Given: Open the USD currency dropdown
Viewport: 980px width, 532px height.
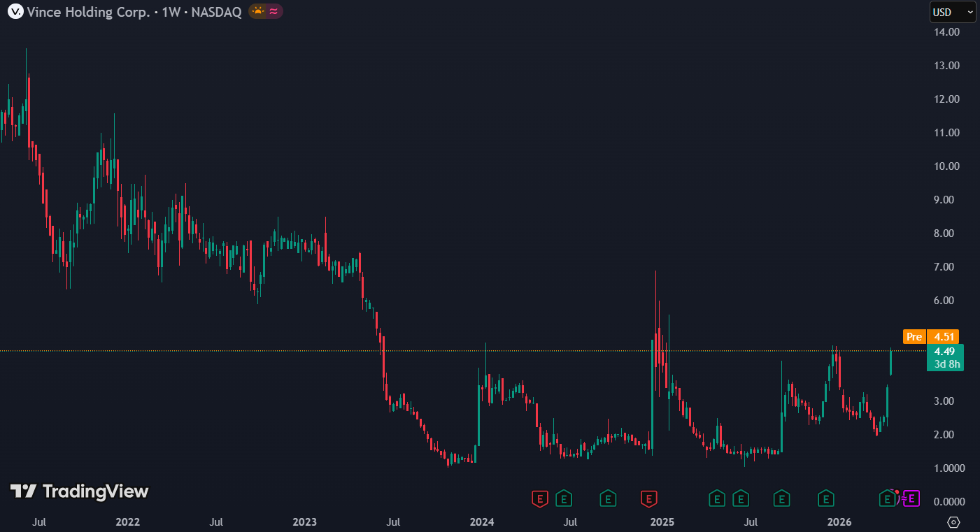Looking at the screenshot, I should (x=952, y=12).
